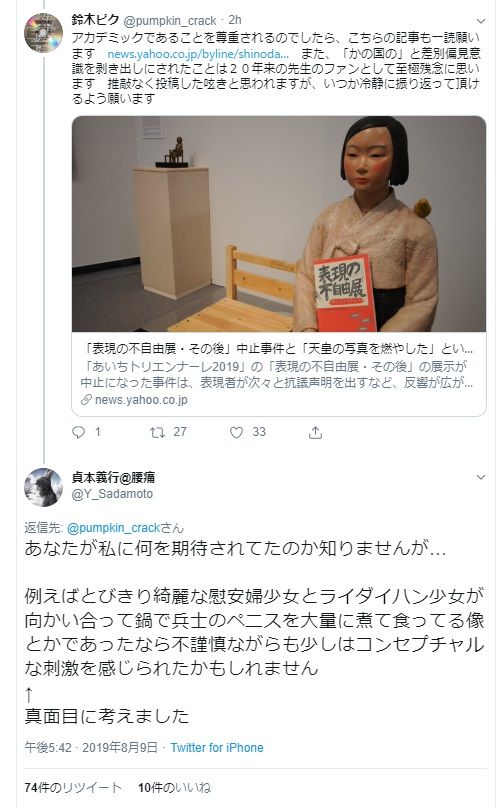Viewport: 504px width, 808px height.
Task: Click the link chain icon beside news.yahoo.co.jp
Action: pos(87,399)
